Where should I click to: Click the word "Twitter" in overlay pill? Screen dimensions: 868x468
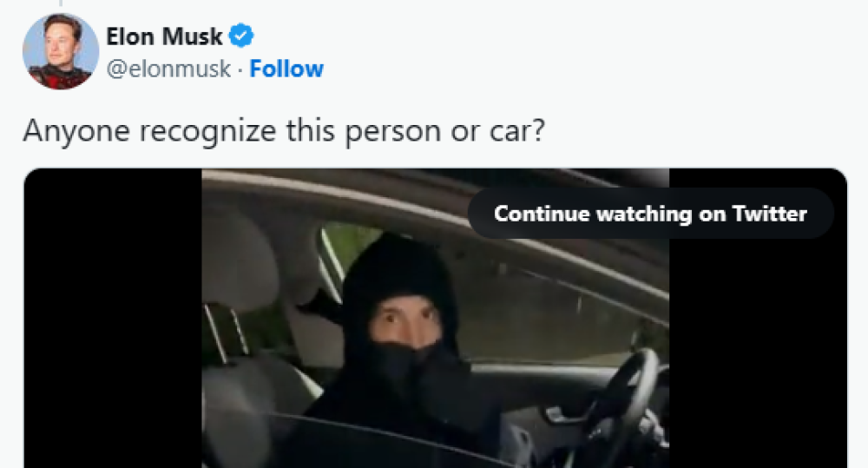pyautogui.click(x=769, y=214)
